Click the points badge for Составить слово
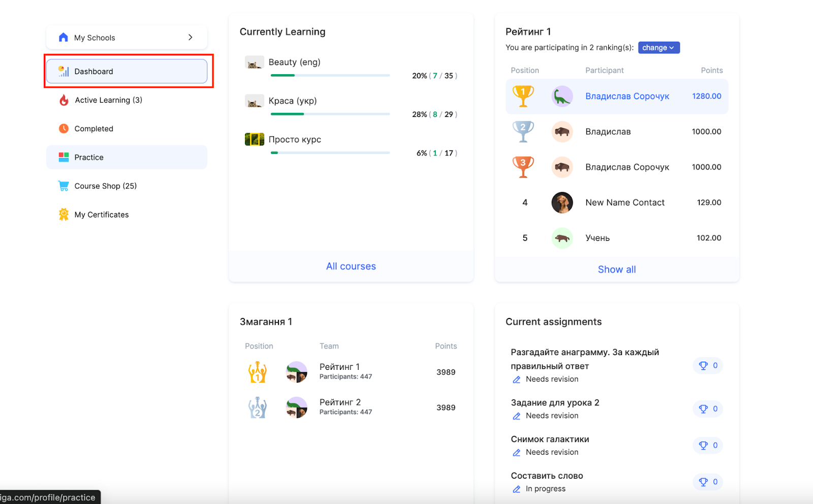This screenshot has height=504, width=813. [708, 482]
